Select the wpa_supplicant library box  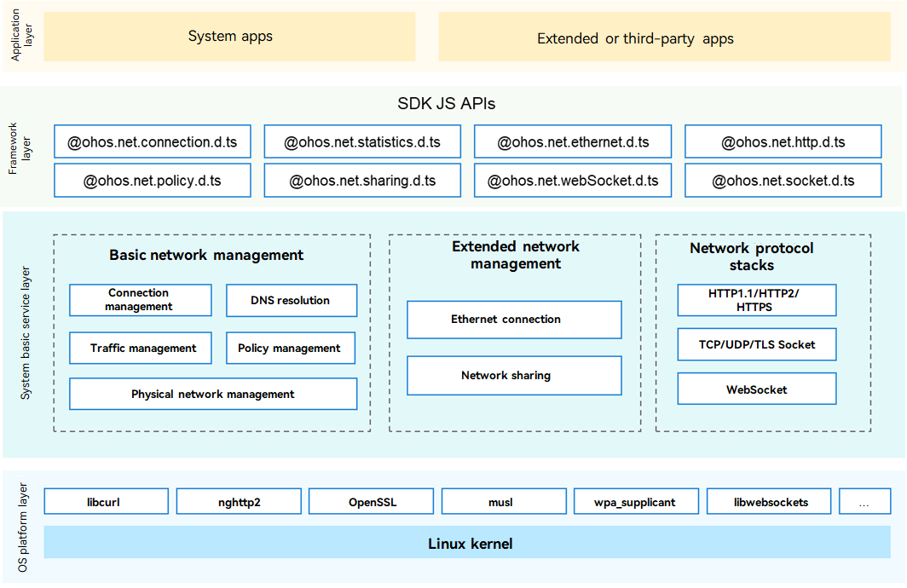(636, 502)
